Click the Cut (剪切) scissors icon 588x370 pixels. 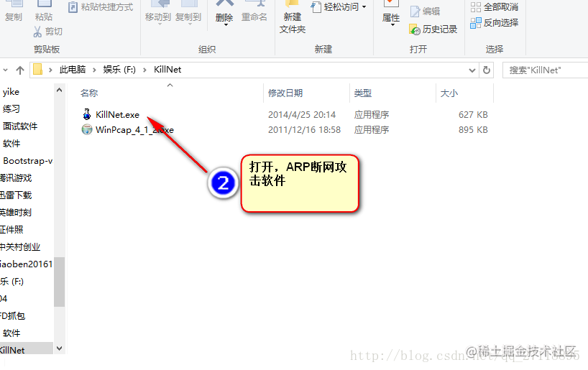[x=37, y=32]
